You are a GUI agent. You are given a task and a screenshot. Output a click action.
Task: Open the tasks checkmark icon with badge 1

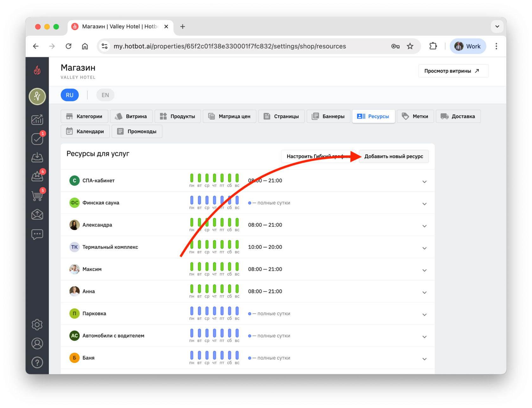click(37, 139)
